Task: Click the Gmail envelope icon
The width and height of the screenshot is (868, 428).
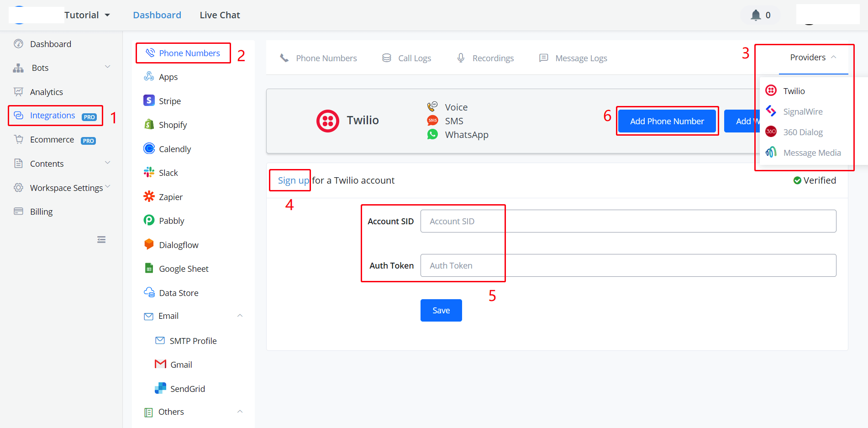Action: point(160,364)
